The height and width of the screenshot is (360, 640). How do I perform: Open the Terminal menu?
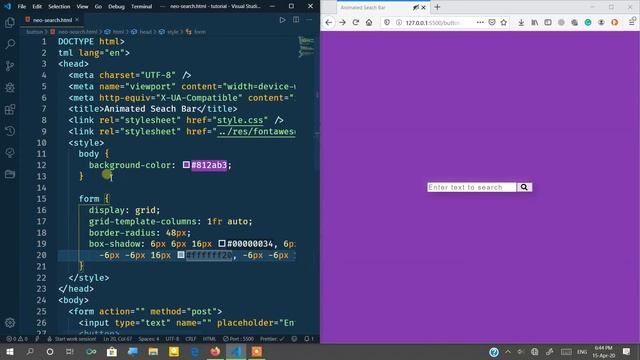141,7
